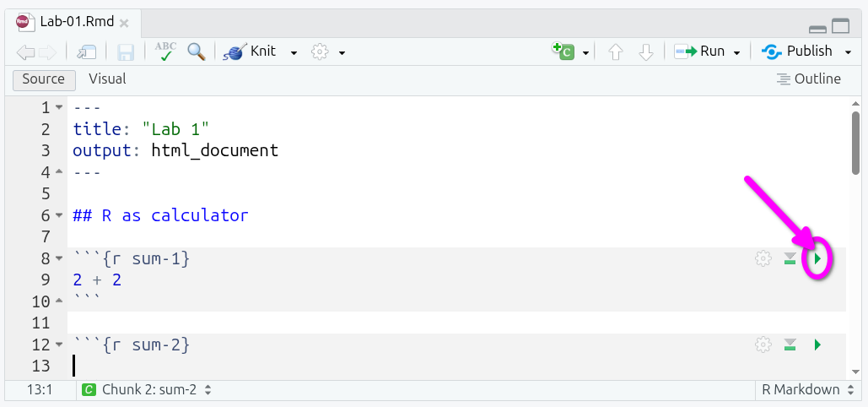Screen dimensions: 868x407
Task: Show document in new window icon
Action: pos(87,52)
